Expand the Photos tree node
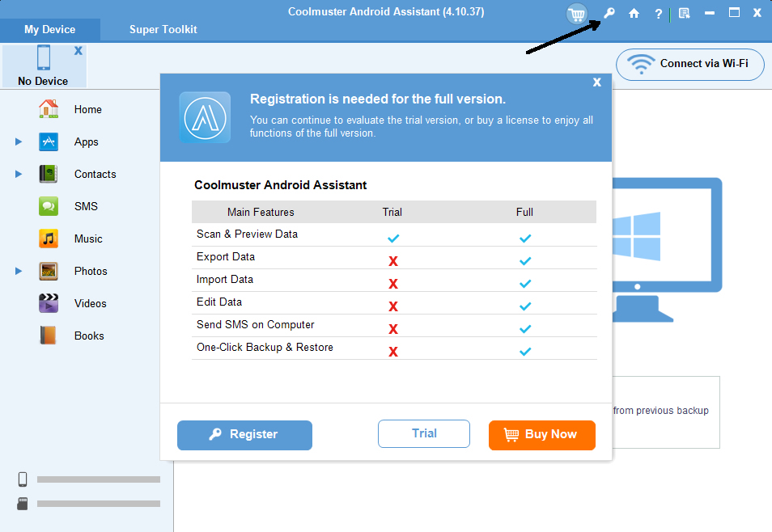 pos(19,271)
